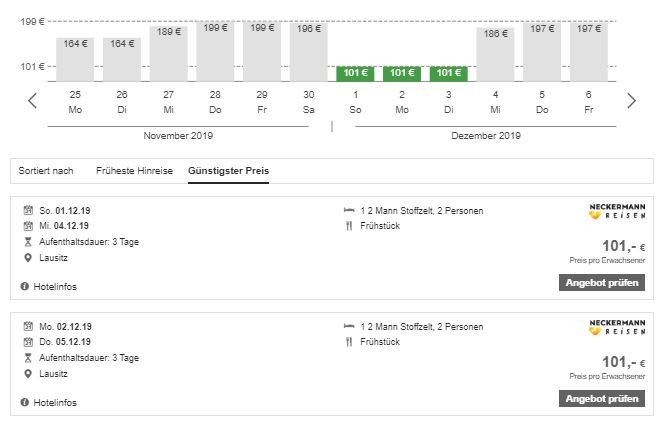Select green 101 € bar for December 2
This screenshot has width=667, height=421.
point(402,73)
